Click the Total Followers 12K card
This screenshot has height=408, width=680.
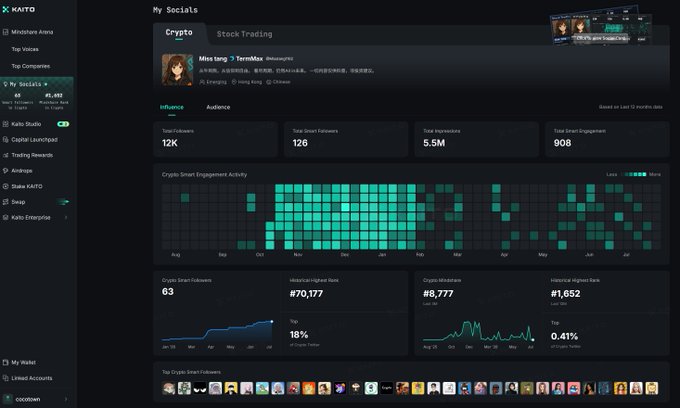(x=216, y=139)
